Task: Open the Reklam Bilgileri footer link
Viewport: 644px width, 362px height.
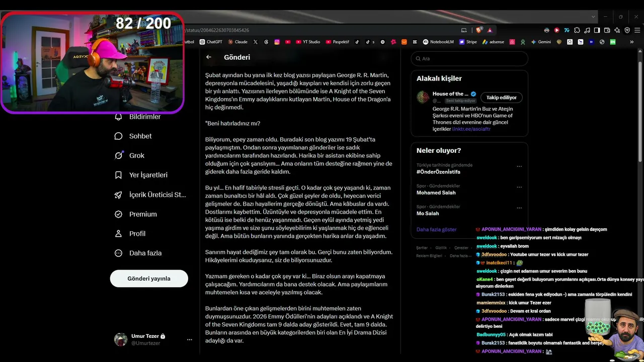Action: pos(429,256)
